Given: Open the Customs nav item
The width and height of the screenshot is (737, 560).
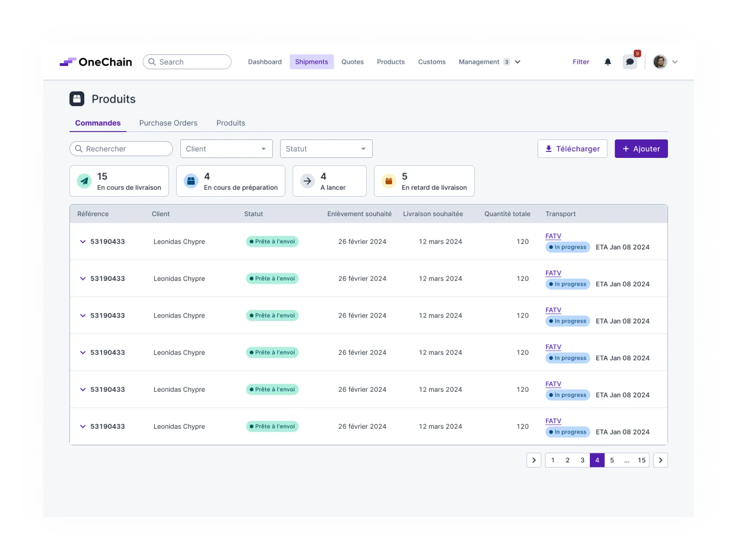Looking at the screenshot, I should tap(431, 62).
